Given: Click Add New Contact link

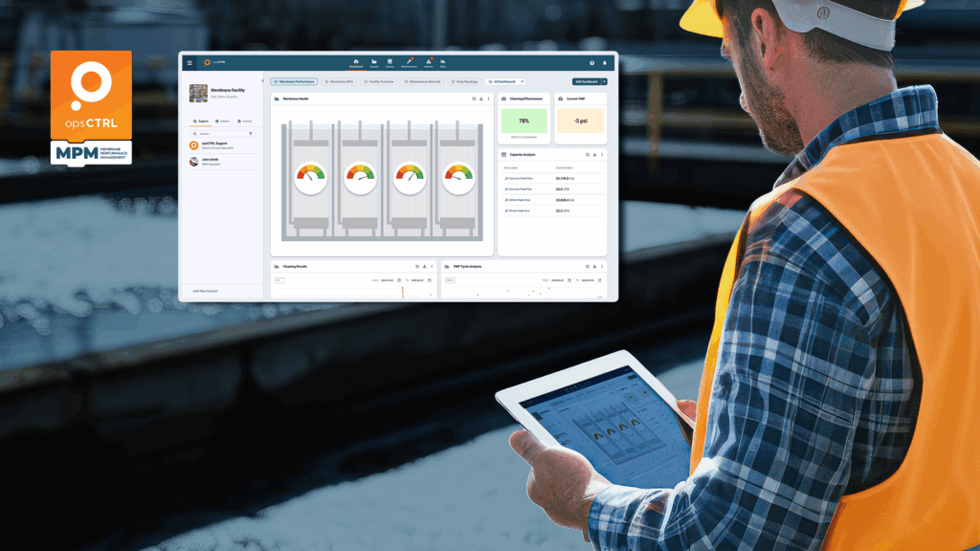Looking at the screenshot, I should click(205, 290).
